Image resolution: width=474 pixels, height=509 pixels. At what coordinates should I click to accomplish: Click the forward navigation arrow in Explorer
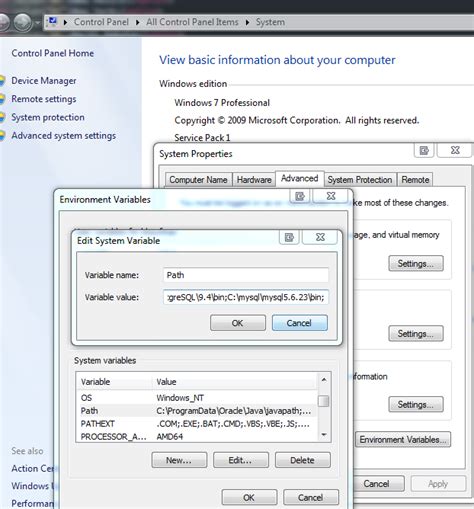(x=23, y=23)
